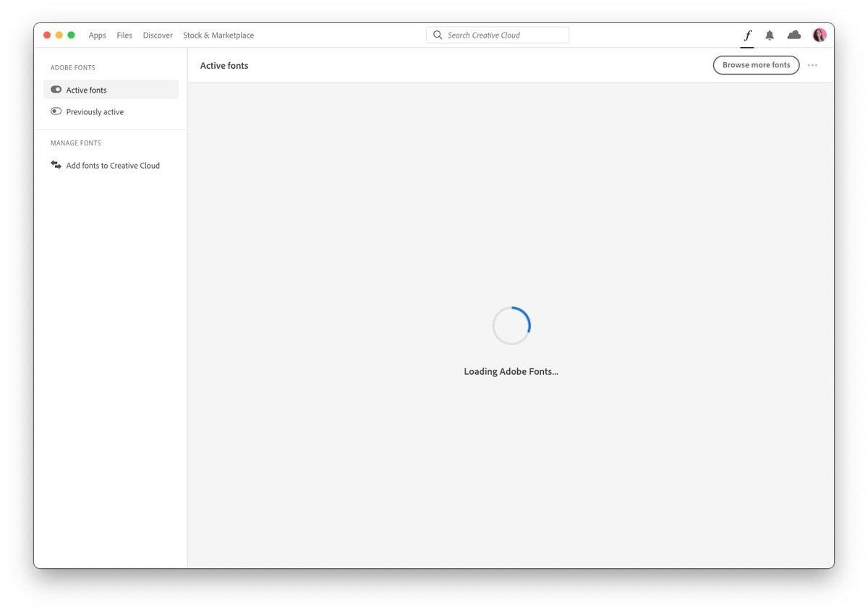Click the Active fonts toggle icon
Viewport: 868px width, 613px height.
click(56, 90)
